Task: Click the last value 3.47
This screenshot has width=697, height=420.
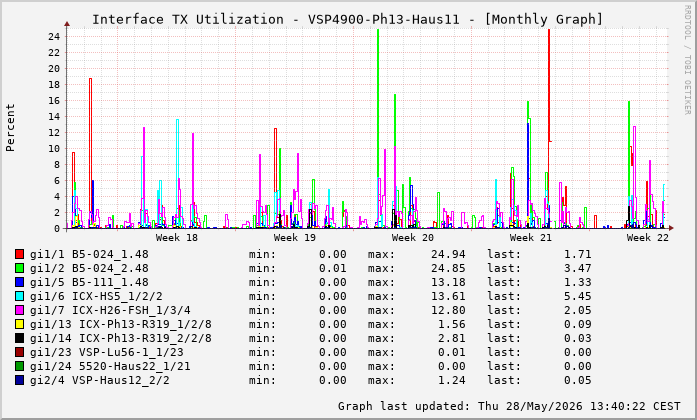Action: tap(578, 268)
